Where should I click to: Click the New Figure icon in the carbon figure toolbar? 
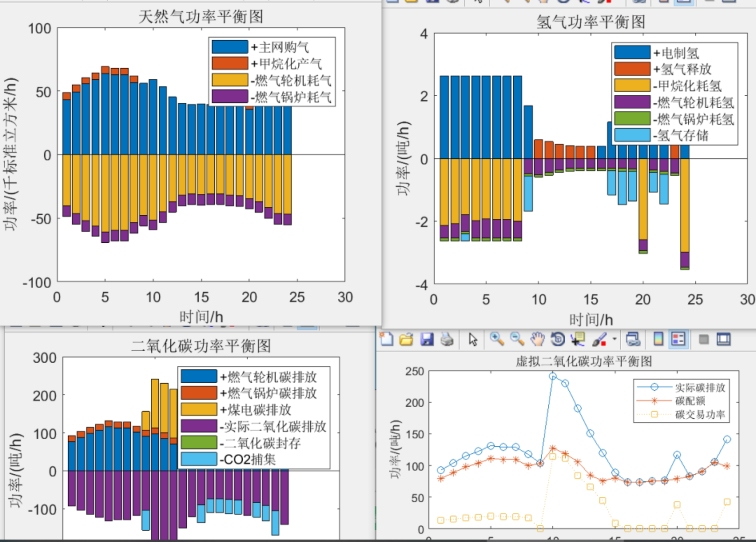[x=386, y=339]
